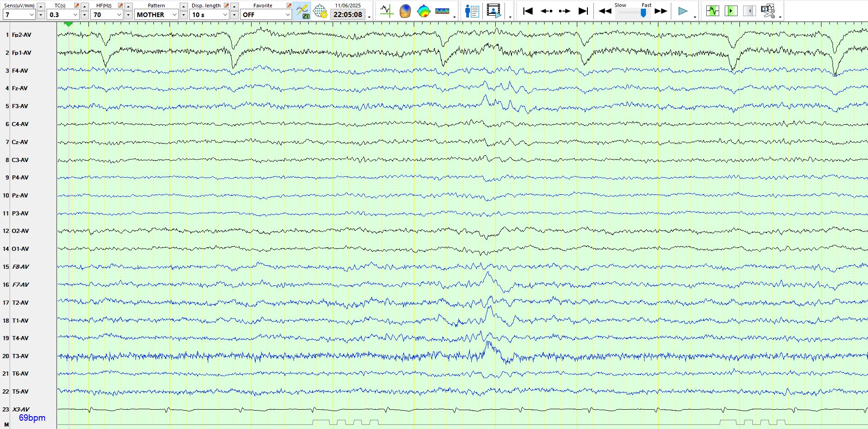Image resolution: width=868 pixels, height=429 pixels.
Task: Click the HF(Hz) up stepper arrow
Action: [129, 6]
